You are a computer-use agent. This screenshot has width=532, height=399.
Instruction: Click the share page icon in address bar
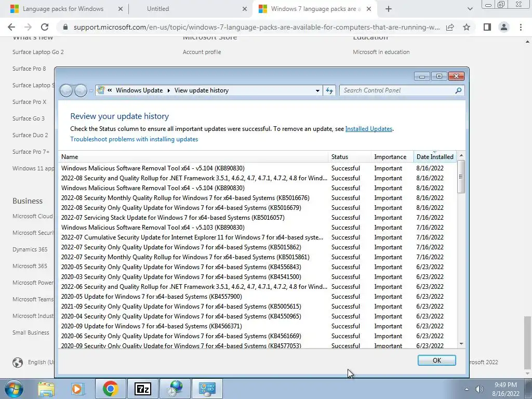[x=450, y=27]
